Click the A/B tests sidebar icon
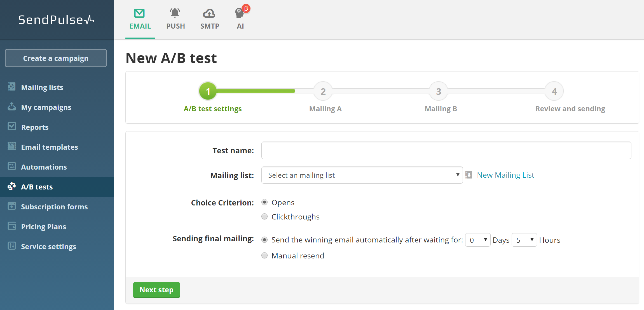644x310 pixels. [x=12, y=186]
